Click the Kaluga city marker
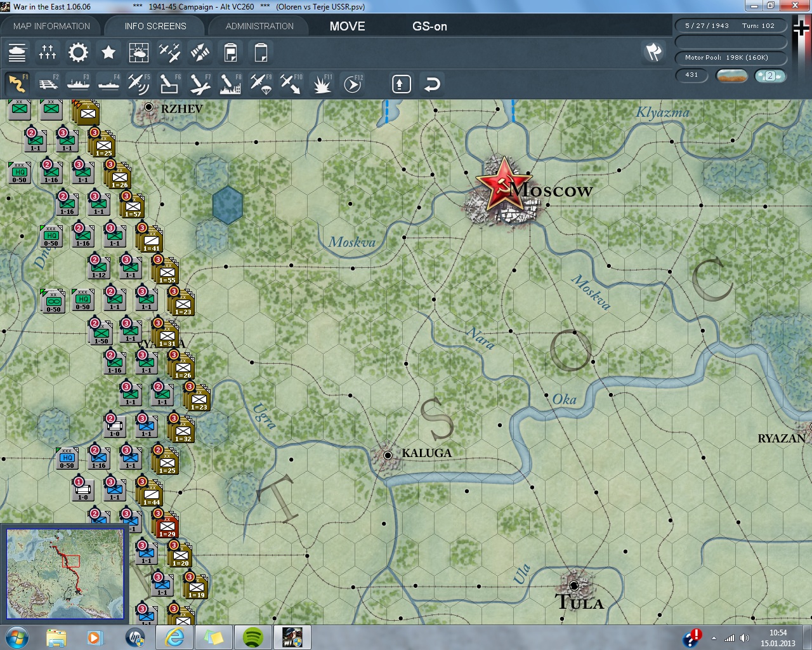Screen dimensions: 812x650 coord(388,455)
